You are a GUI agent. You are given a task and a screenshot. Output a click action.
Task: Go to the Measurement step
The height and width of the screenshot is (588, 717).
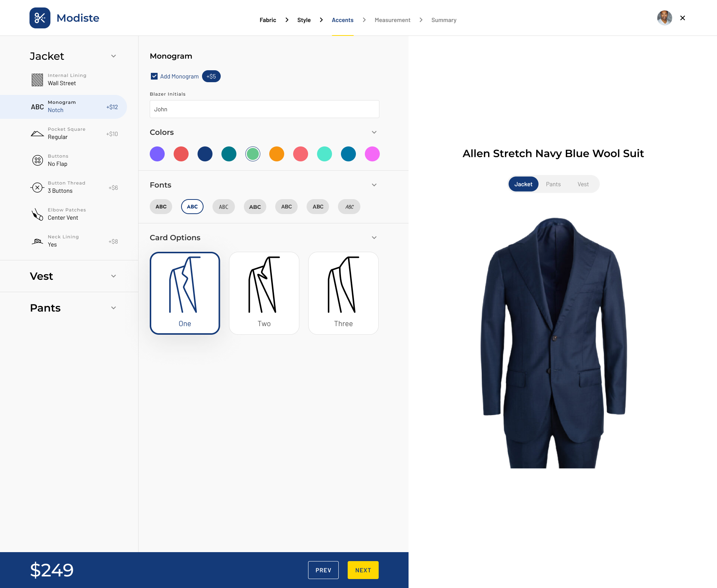coord(392,20)
